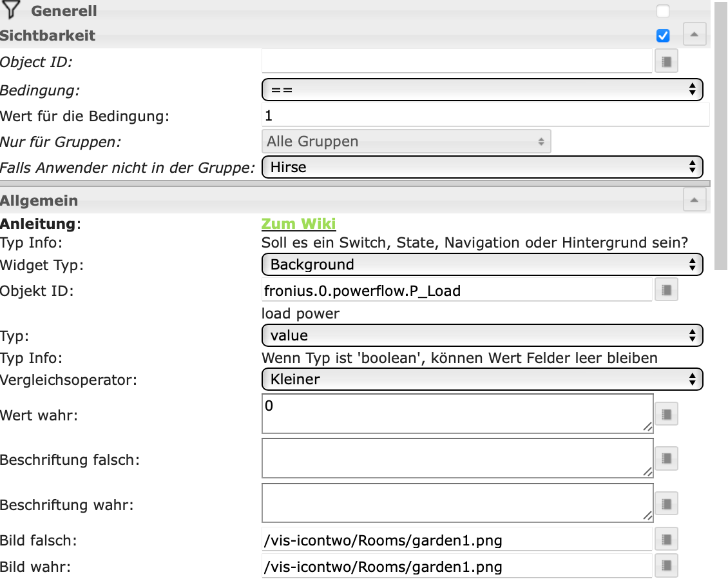This screenshot has height=579, width=728.
Task: Uncheck the Sichtbarkeit section checkbox
Action: point(663,35)
